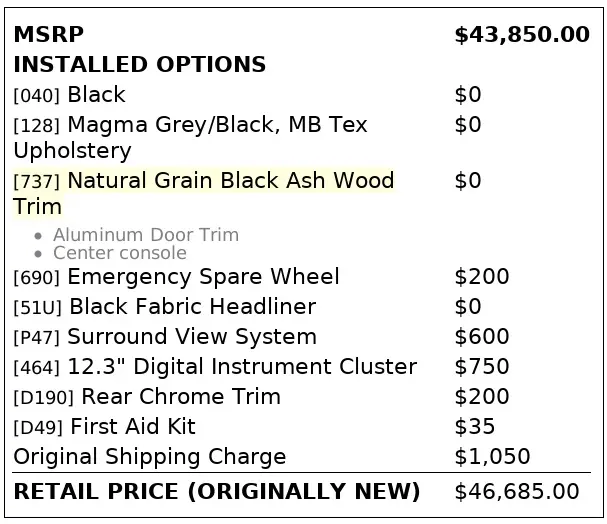607x524 pixels.
Task: Select the $43,850.00 MSRP amount
Action: [521, 35]
